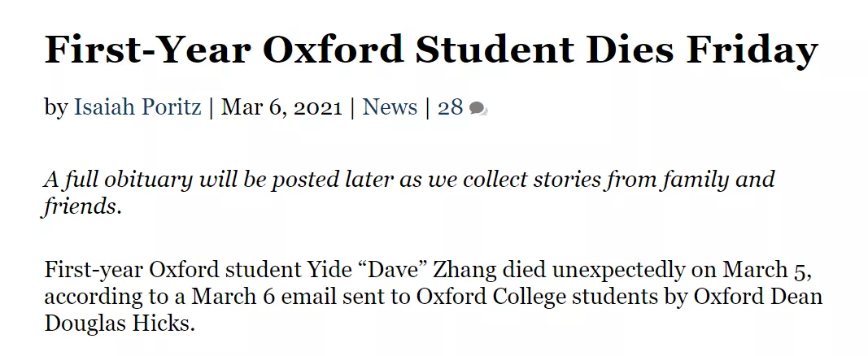
Task: Open the 28 comments link
Action: (x=450, y=107)
